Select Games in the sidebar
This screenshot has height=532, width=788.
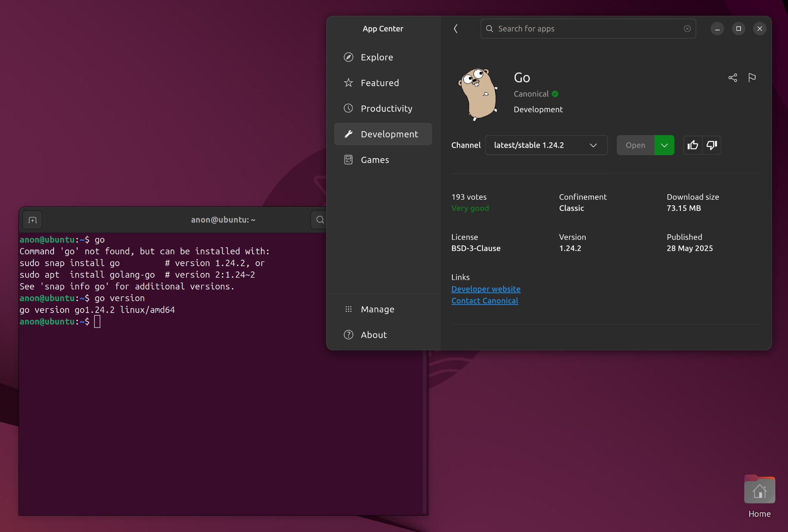(383, 160)
